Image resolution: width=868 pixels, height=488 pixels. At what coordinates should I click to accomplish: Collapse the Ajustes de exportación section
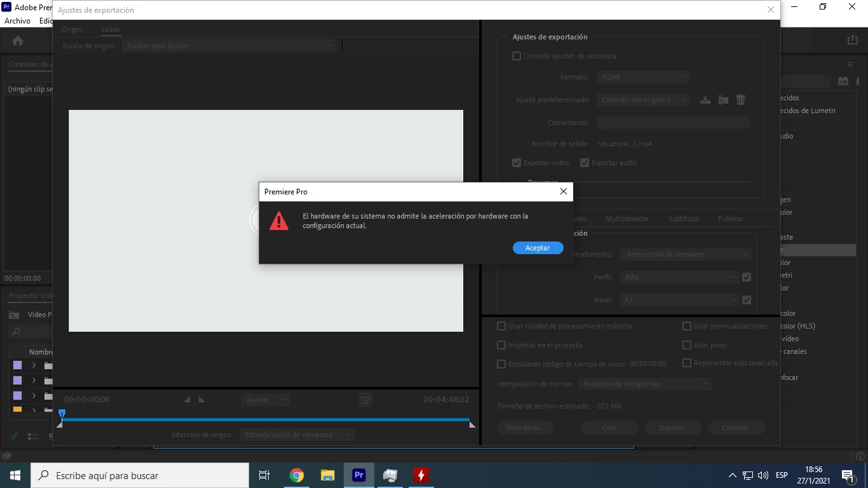(x=504, y=37)
